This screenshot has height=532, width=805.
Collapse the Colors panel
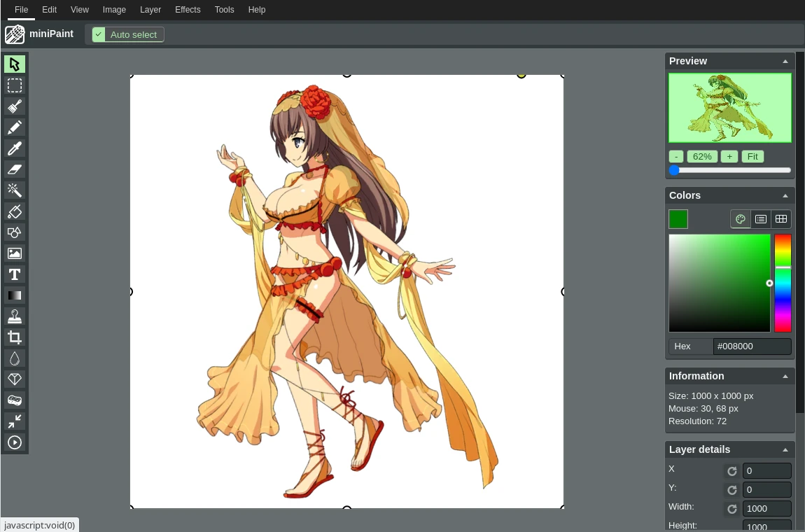[785, 195]
